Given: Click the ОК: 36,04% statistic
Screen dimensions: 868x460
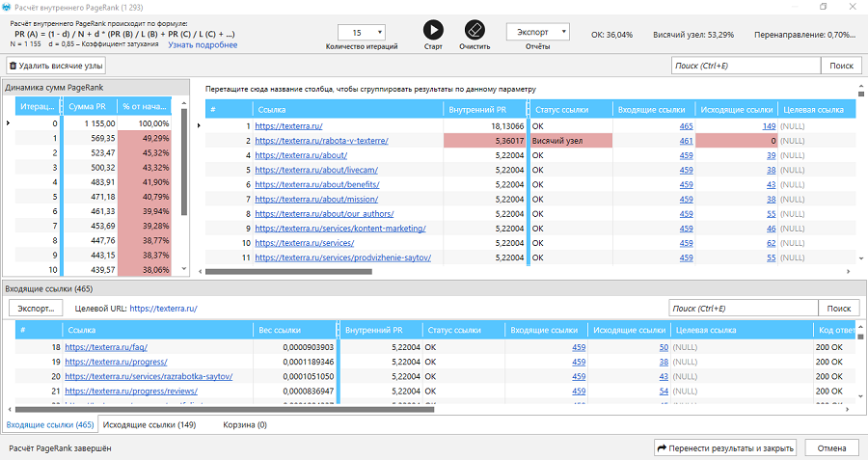Looking at the screenshot, I should pos(611,35).
